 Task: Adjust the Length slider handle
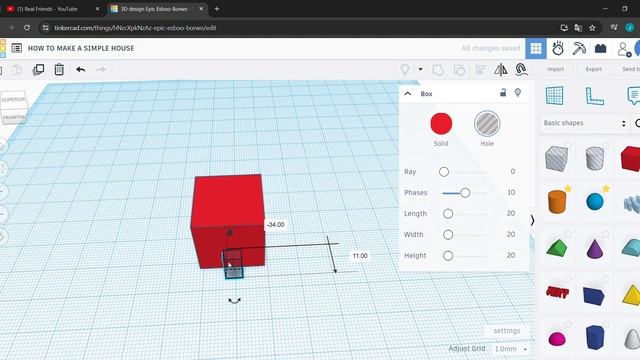coord(448,214)
